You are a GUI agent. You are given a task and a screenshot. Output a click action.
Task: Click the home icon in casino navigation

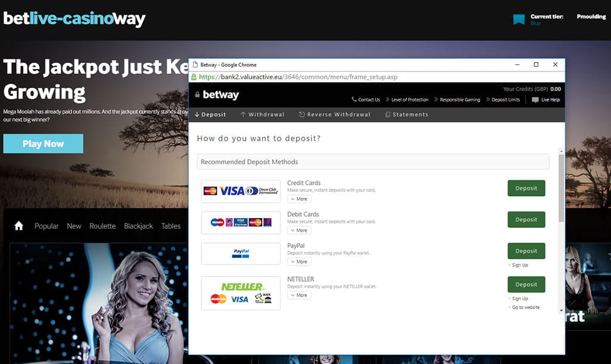pyautogui.click(x=18, y=226)
